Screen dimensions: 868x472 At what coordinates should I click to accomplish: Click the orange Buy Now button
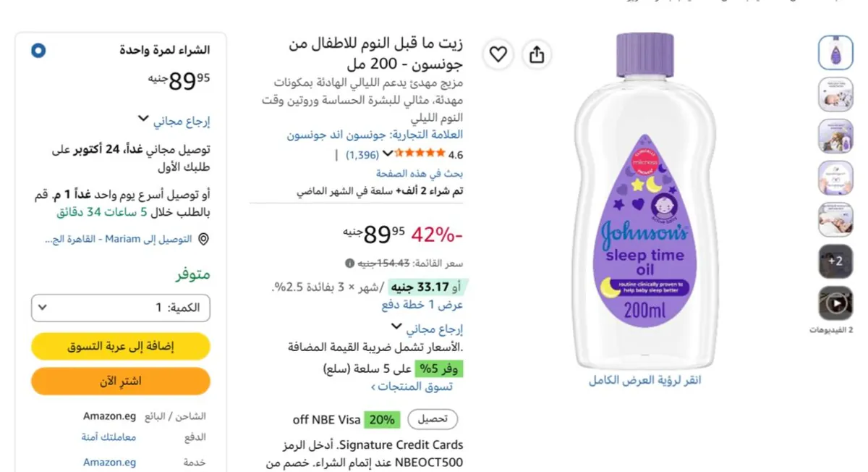pos(121,381)
